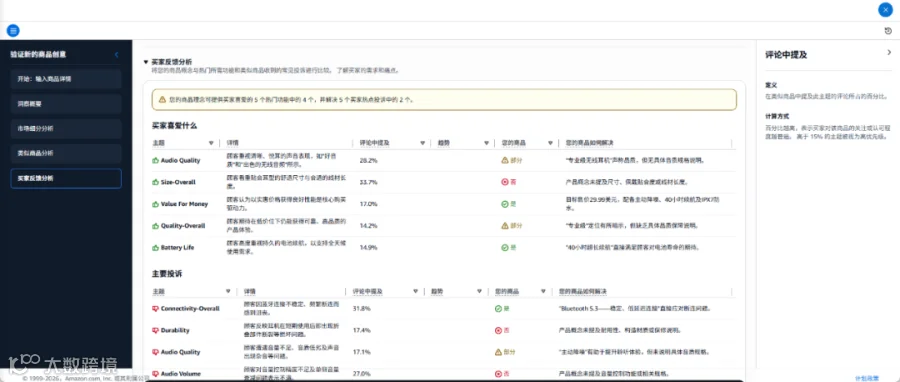Click warning icon in Quality-Overall row
Screen dimensions: 900x382
[505, 225]
